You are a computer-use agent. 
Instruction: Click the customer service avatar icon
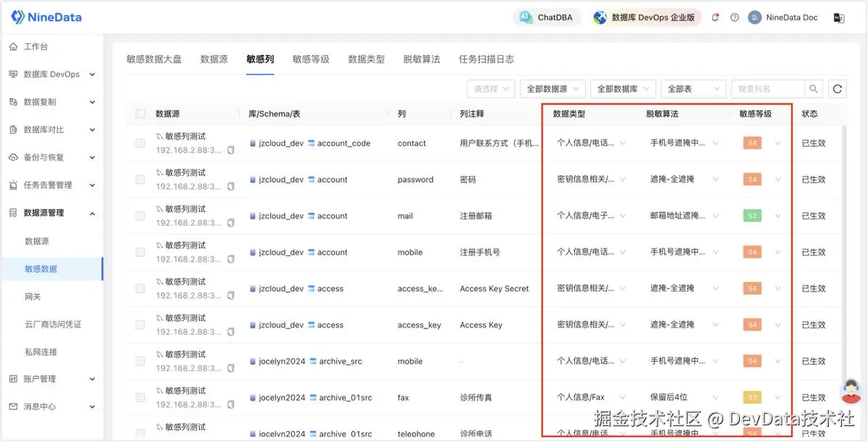point(851,391)
